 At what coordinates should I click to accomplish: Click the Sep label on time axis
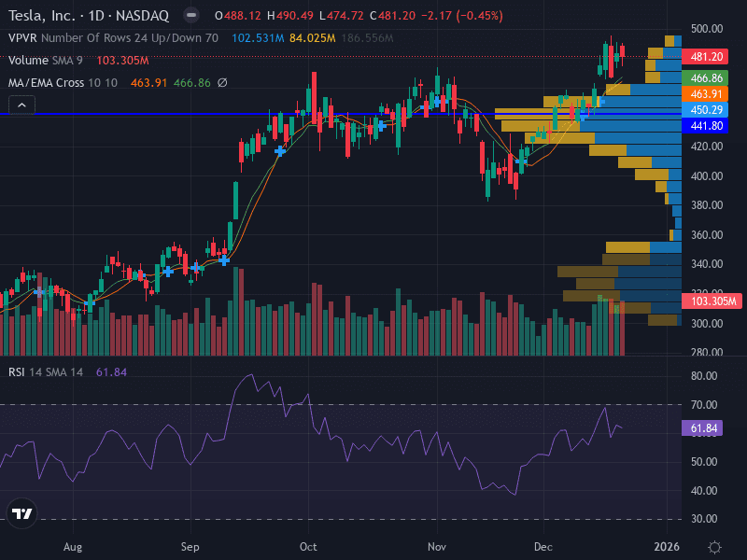190,547
